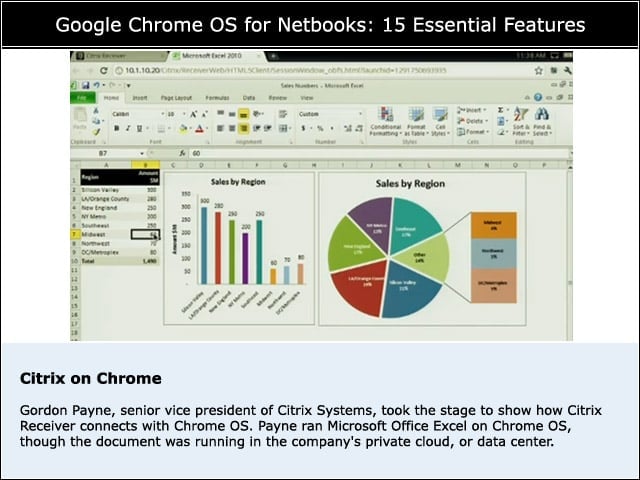Open Find & Select dropdown

[542, 121]
